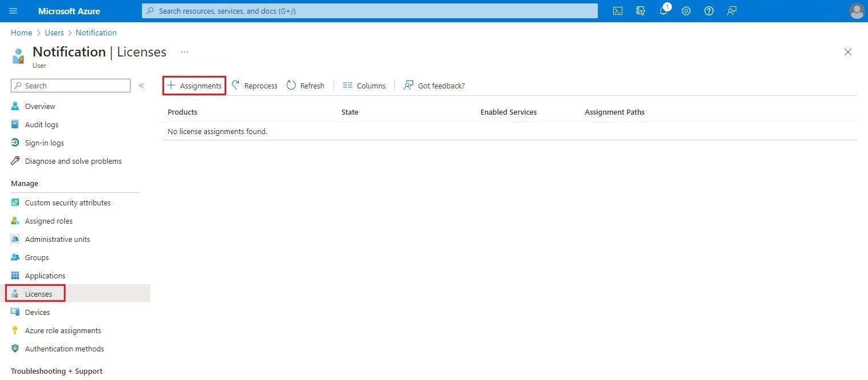The width and height of the screenshot is (868, 380).
Task: Open the directories and subscriptions filter
Action: pos(640,11)
